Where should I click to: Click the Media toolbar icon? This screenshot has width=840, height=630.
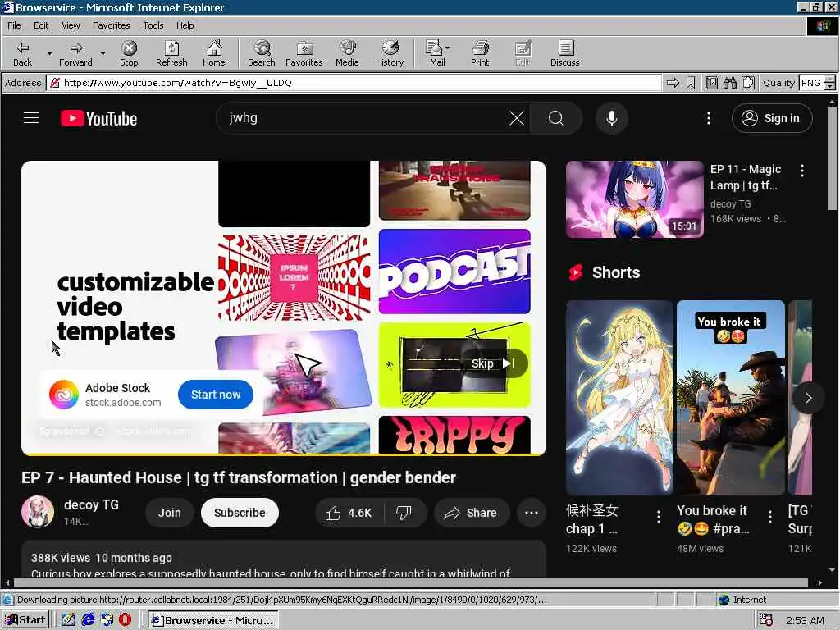[x=347, y=53]
